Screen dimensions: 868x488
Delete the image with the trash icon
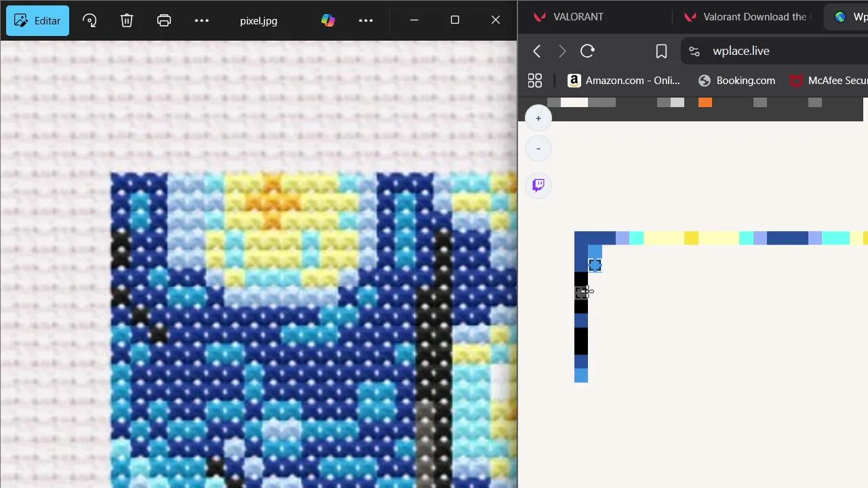point(127,20)
